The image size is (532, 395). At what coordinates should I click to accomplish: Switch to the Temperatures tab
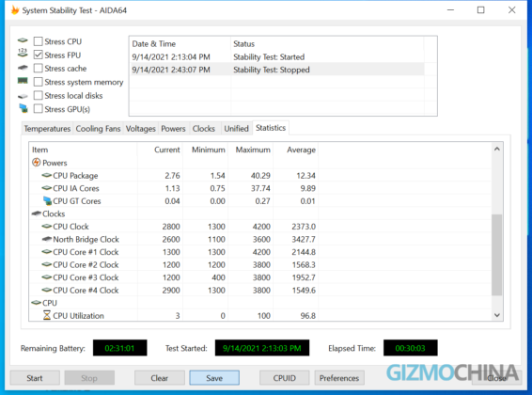point(47,129)
